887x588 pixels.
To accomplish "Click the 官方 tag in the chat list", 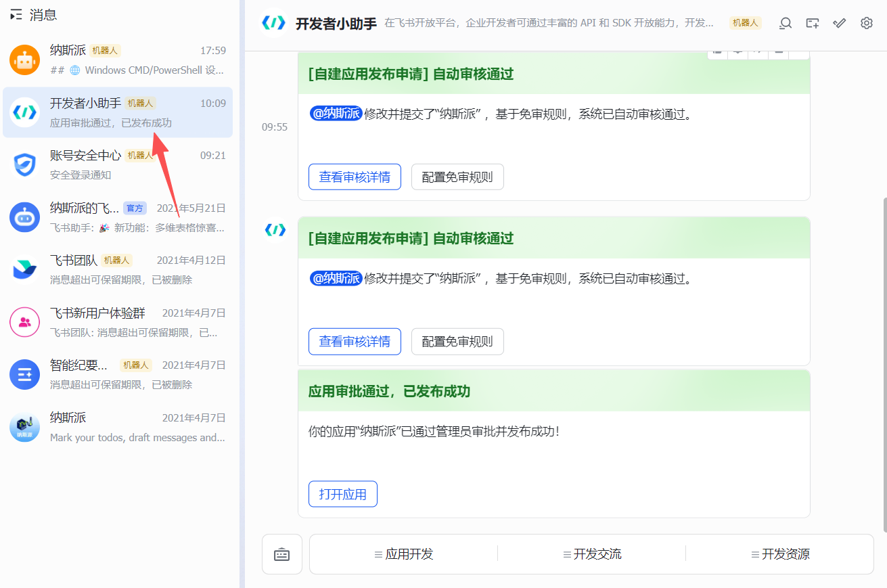I will coord(135,208).
